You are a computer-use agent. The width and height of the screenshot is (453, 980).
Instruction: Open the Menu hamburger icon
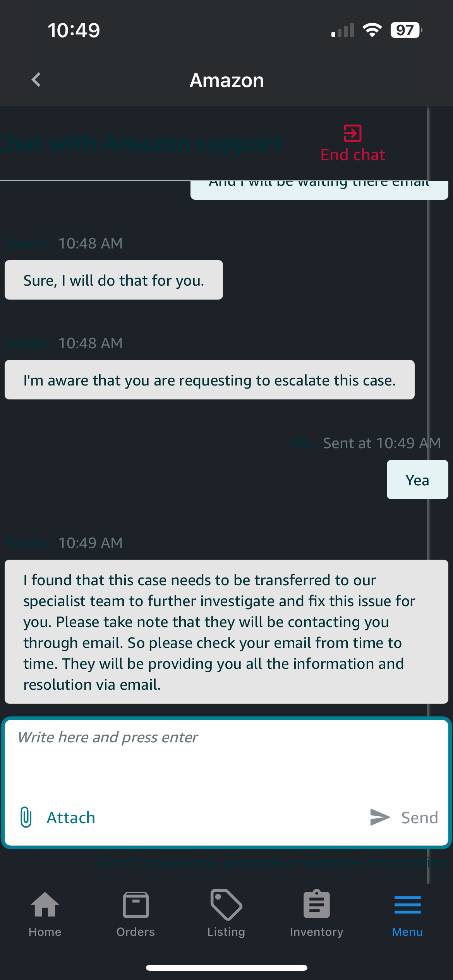pyautogui.click(x=408, y=905)
